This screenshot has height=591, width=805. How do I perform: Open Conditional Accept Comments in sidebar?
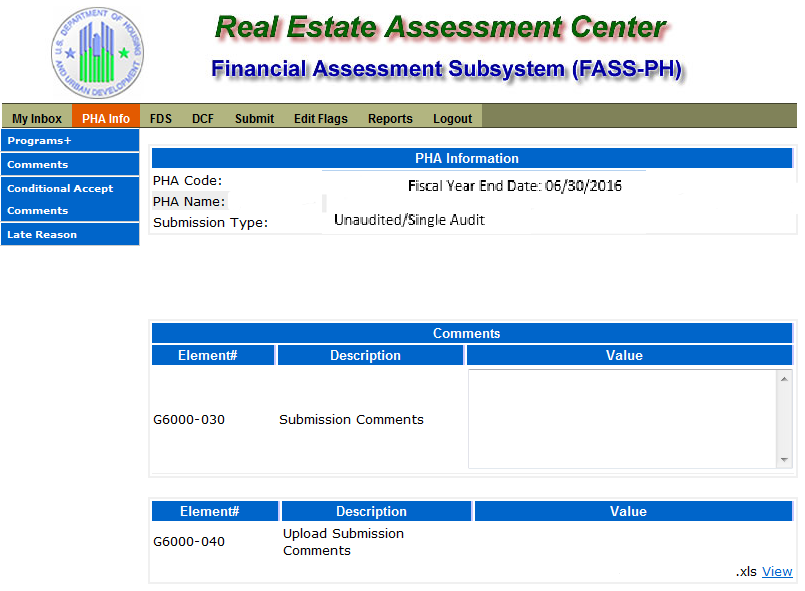70,199
